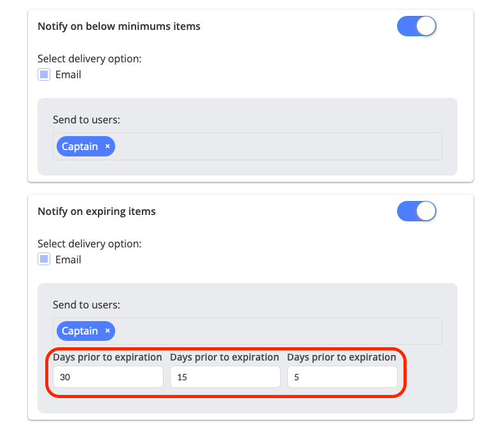
Task: Focus the field containing 5 days
Action: pos(342,377)
